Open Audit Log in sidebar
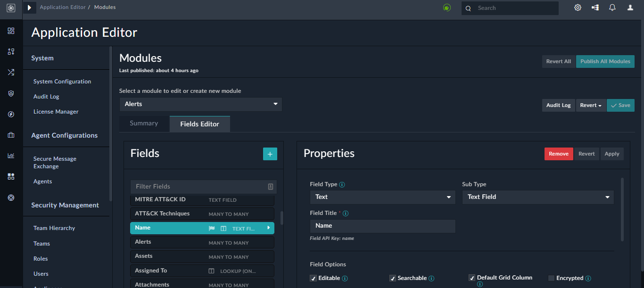Image resolution: width=644 pixels, height=288 pixels. (x=46, y=97)
